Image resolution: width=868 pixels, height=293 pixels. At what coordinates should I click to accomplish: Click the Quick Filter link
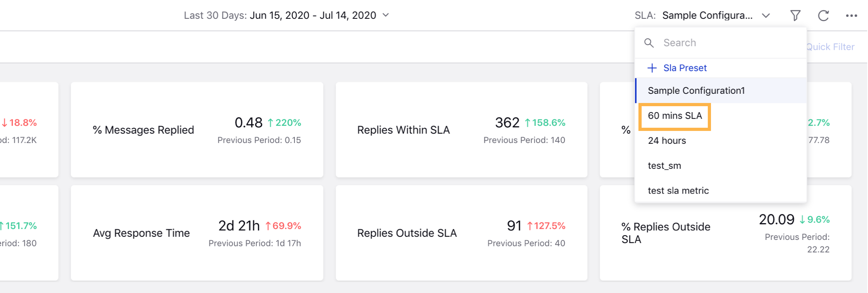pos(830,47)
